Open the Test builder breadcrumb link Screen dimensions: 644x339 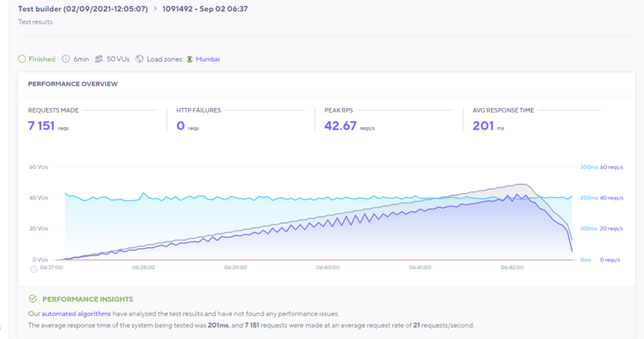[x=82, y=9]
